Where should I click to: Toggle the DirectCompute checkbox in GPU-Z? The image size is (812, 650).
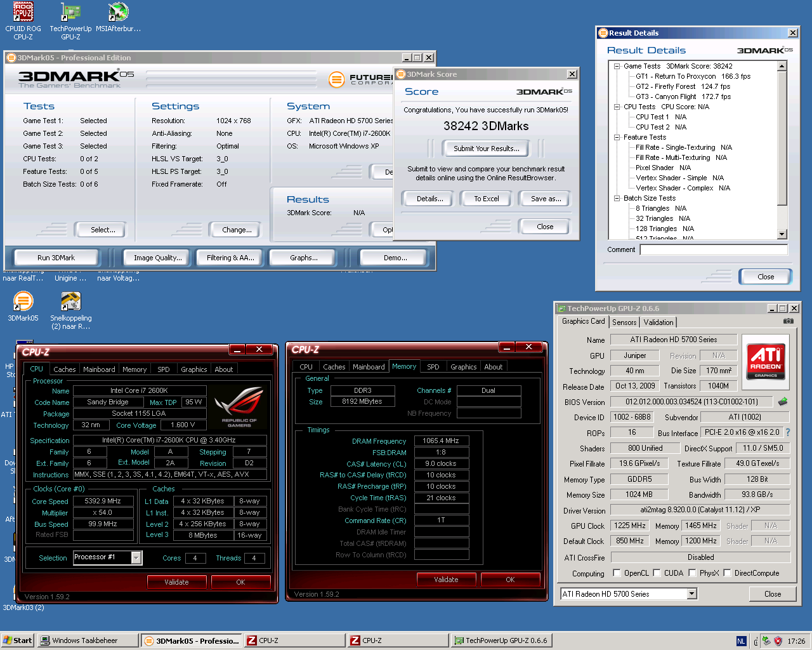tap(727, 573)
